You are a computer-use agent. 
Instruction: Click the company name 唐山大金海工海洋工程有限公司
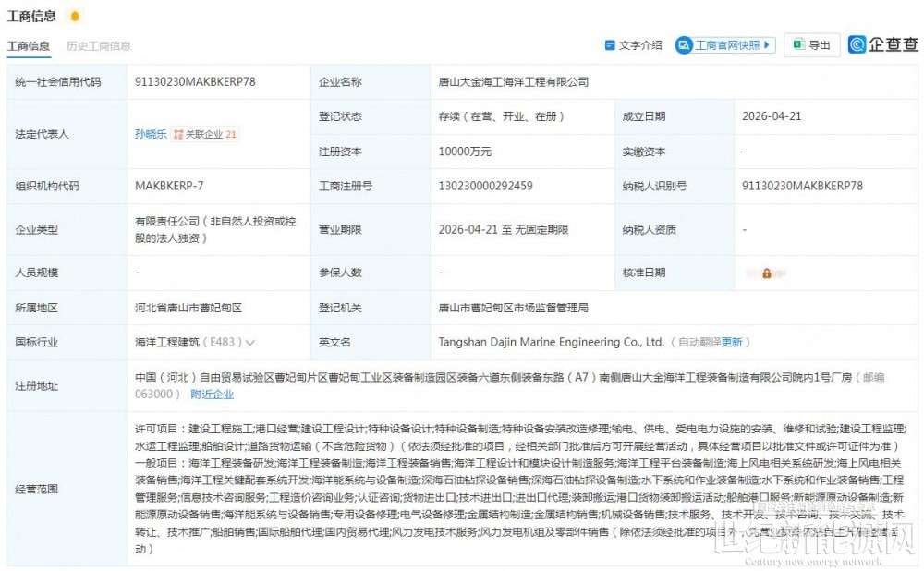(x=513, y=82)
